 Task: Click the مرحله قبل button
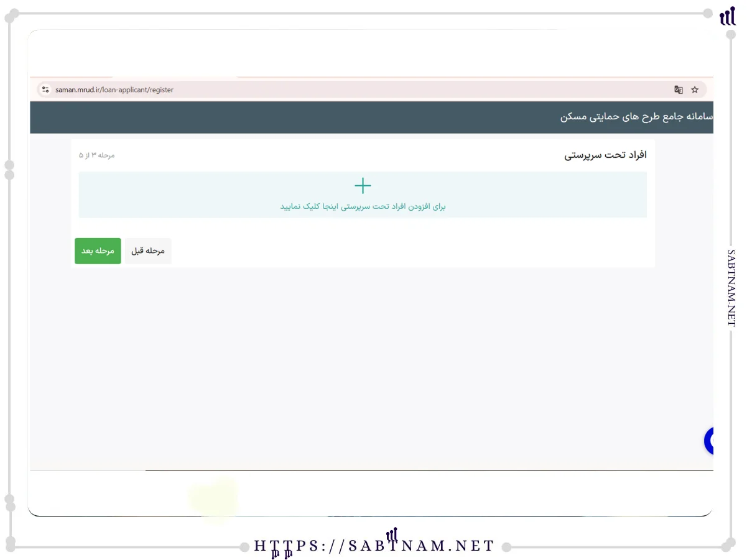(x=148, y=251)
